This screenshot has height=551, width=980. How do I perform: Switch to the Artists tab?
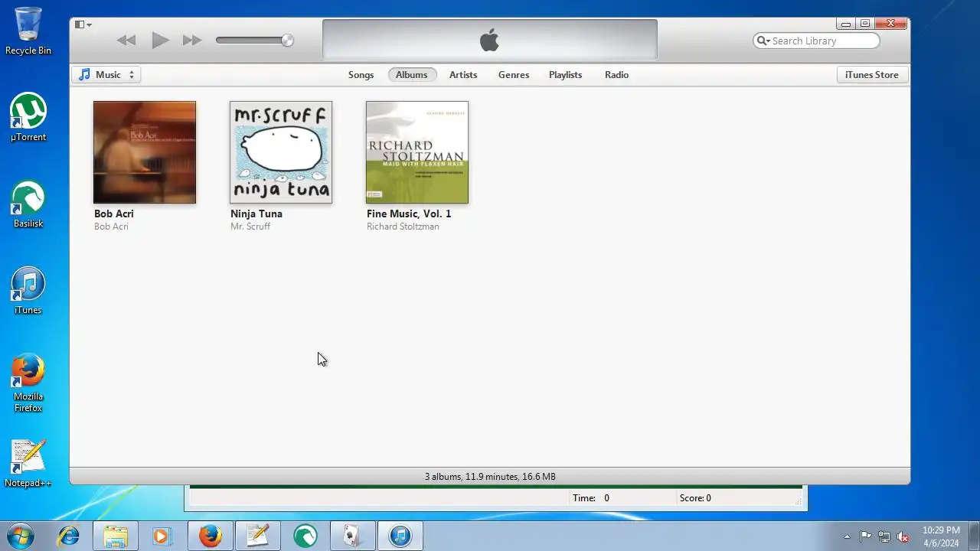tap(463, 74)
